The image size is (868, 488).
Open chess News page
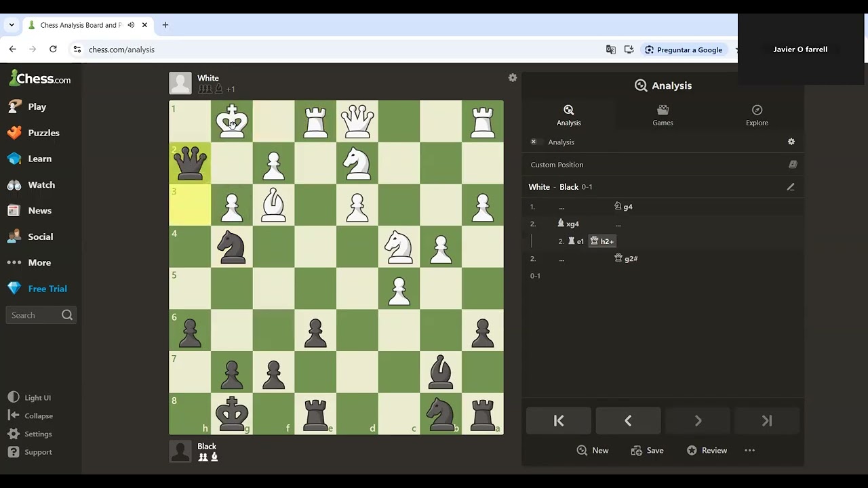(30, 211)
